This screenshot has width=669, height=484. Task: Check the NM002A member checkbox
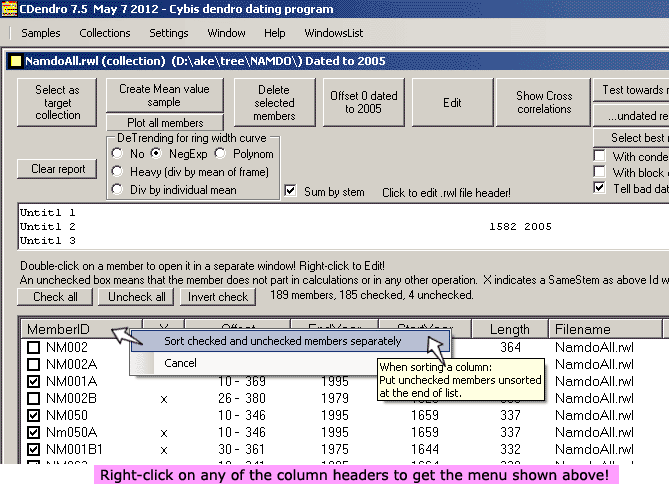click(33, 364)
